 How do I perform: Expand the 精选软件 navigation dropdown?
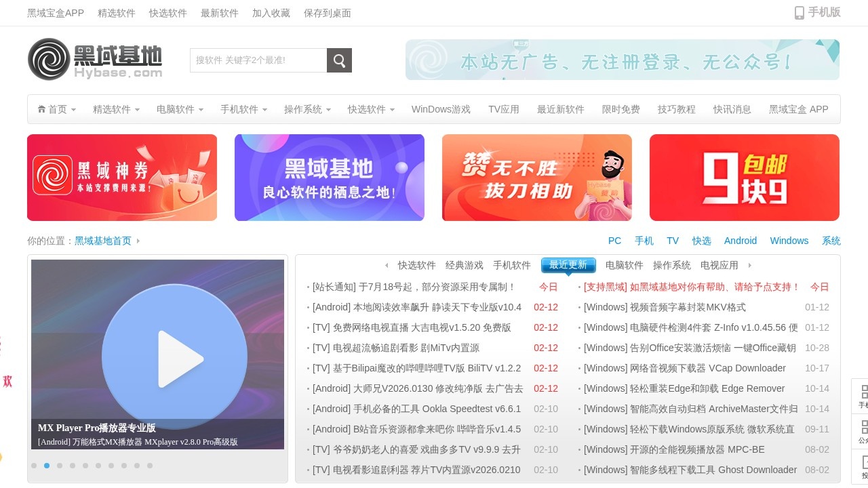point(116,109)
